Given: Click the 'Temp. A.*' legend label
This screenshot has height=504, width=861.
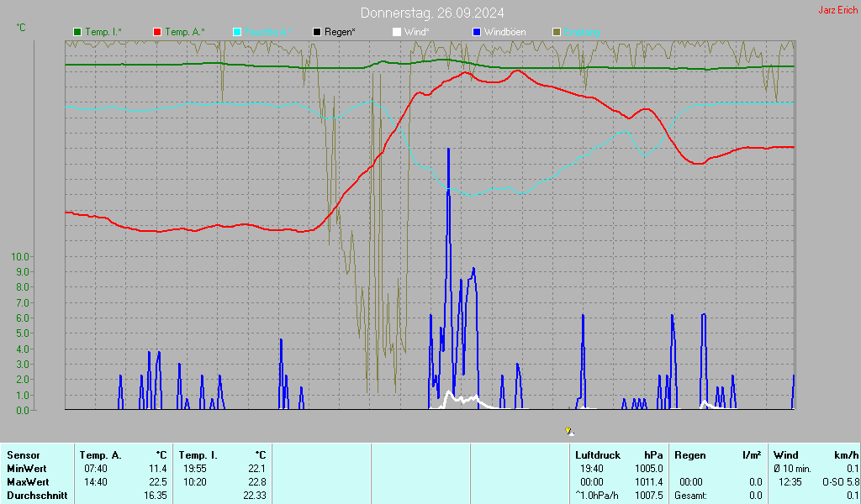Looking at the screenshot, I should pos(185,33).
